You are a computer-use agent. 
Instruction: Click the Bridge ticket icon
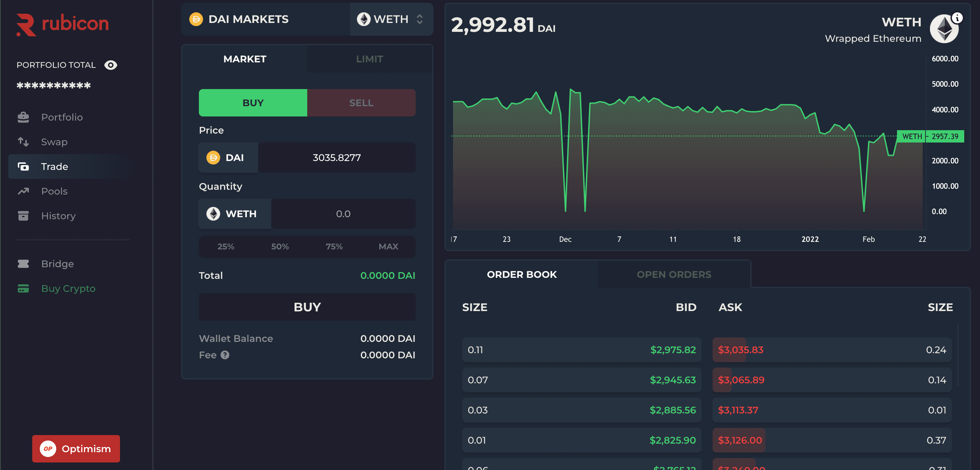pyautogui.click(x=23, y=264)
